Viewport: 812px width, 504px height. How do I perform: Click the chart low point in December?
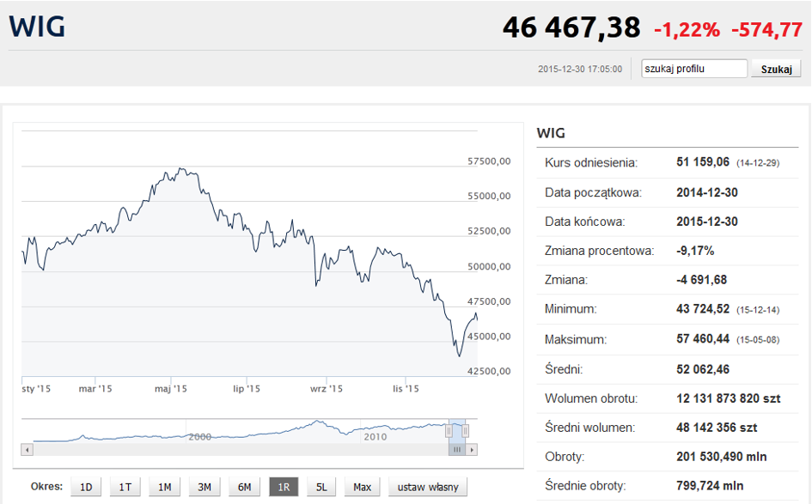[459, 355]
